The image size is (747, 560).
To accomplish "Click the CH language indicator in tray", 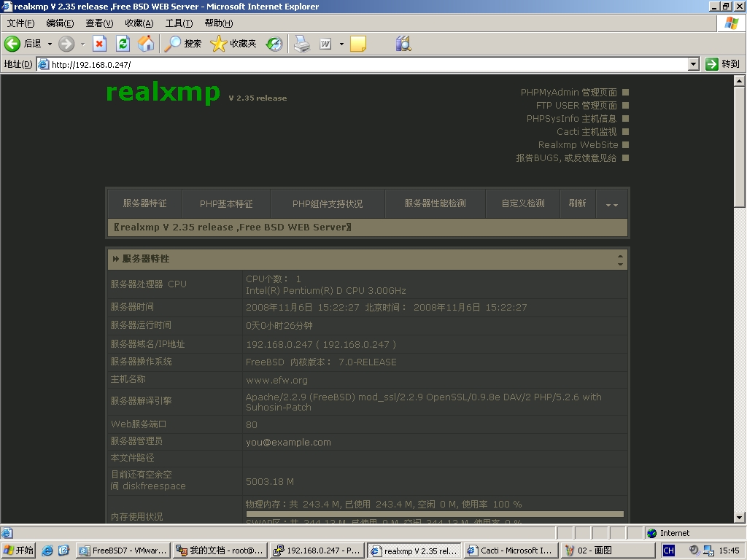I will (668, 551).
